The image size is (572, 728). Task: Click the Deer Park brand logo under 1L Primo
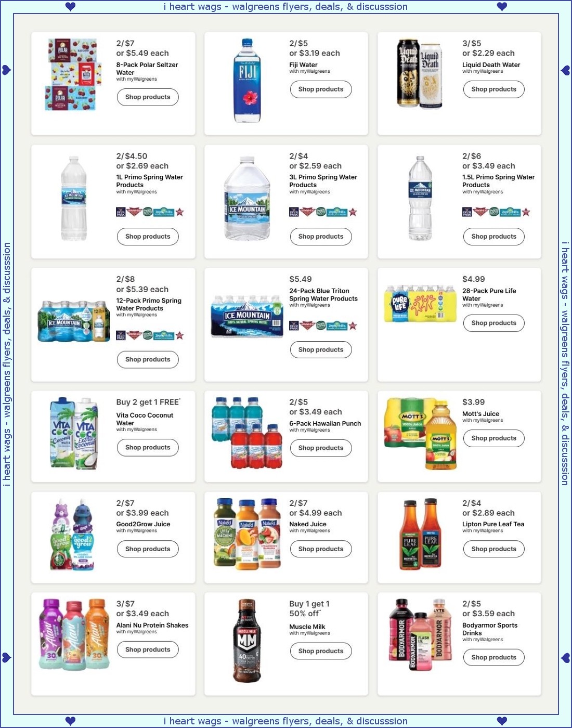[x=121, y=212]
